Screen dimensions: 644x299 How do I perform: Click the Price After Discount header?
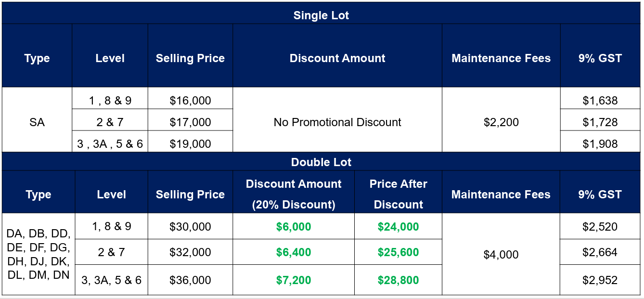click(398, 194)
